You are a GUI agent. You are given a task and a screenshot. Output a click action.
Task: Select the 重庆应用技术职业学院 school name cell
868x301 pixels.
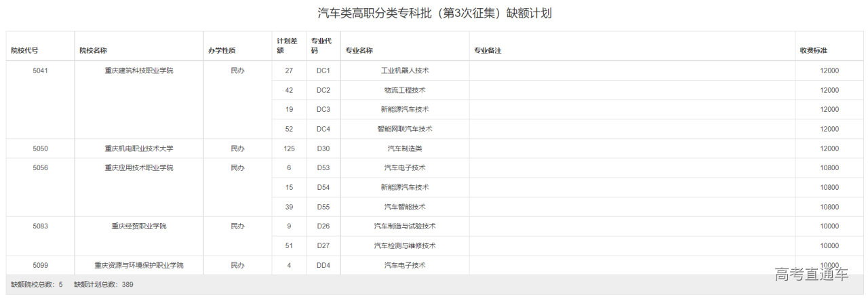(138, 168)
